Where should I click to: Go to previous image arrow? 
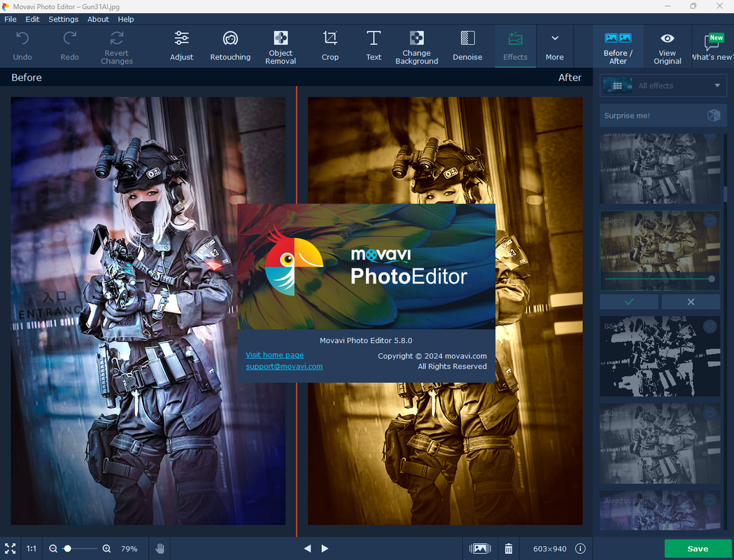[x=307, y=548]
